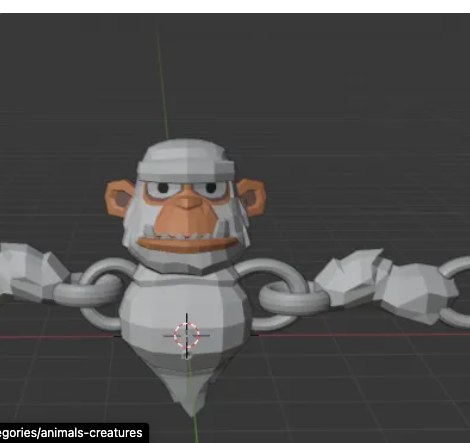Click the monkey head model in viewport
Image resolution: width=470 pixels, height=443 pixels.
(x=185, y=205)
